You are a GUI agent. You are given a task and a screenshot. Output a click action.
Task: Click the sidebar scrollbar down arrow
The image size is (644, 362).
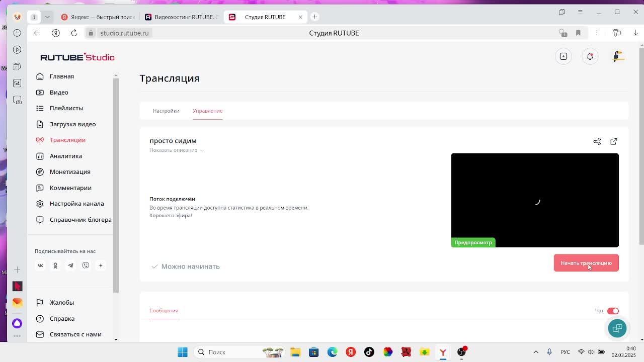pyautogui.click(x=116, y=339)
